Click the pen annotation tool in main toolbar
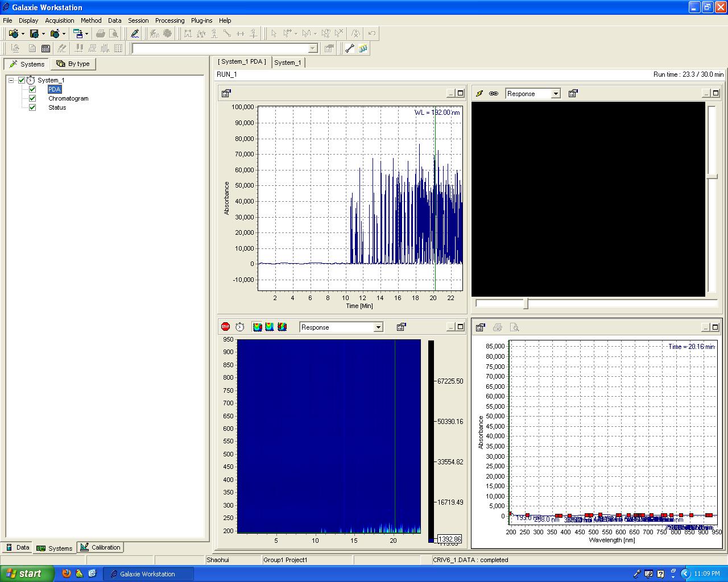This screenshot has height=582, width=728. pyautogui.click(x=135, y=34)
